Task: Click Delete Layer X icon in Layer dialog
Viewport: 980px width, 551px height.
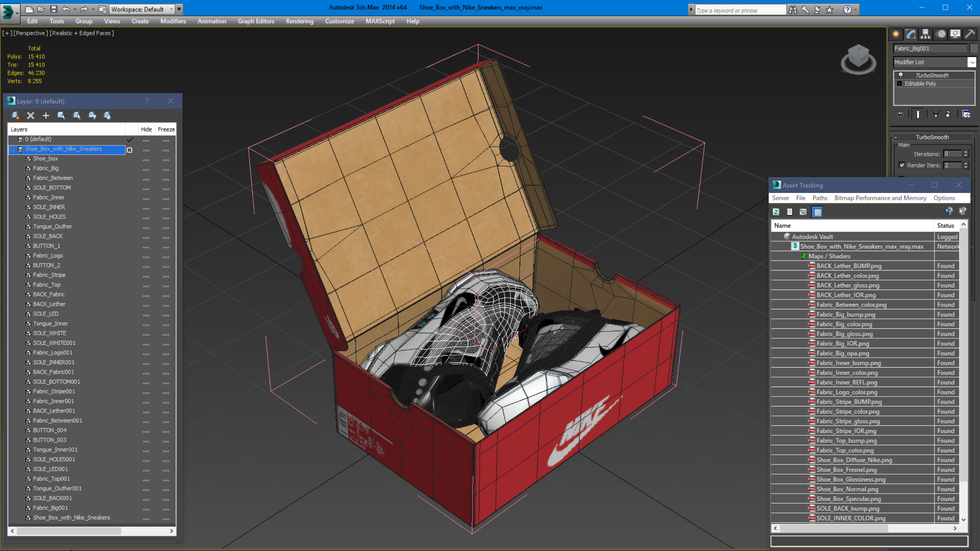Action: [x=30, y=115]
